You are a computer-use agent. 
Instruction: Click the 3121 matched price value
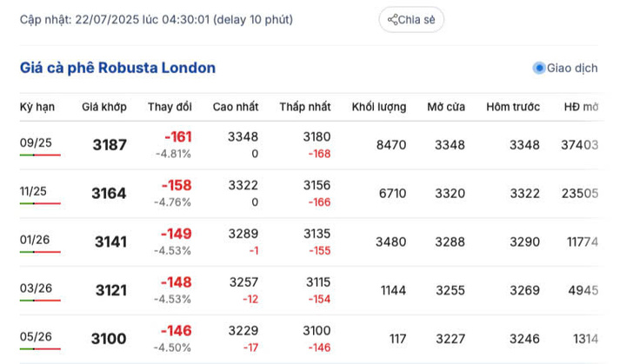pos(109,291)
